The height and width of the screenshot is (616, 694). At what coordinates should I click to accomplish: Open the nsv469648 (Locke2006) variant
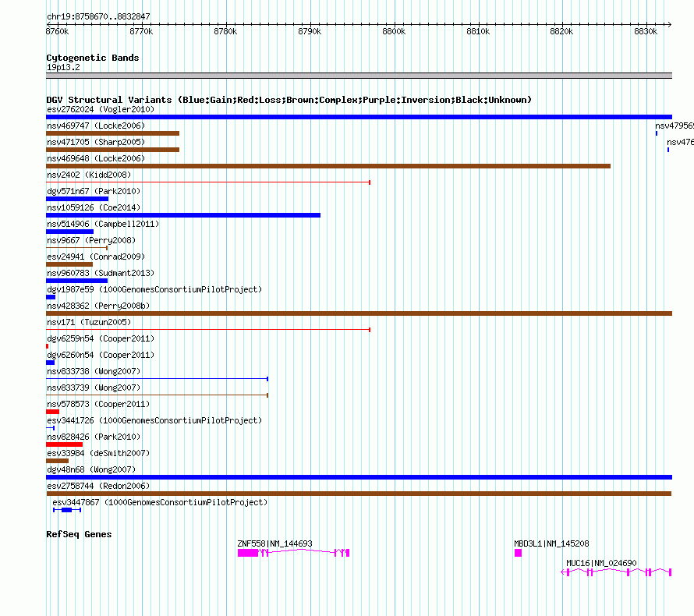[x=96, y=158]
